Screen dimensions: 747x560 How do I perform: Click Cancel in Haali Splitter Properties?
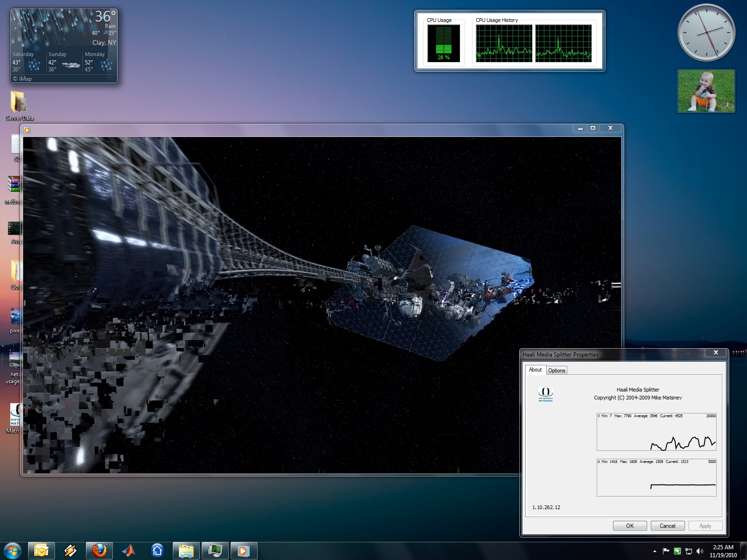pyautogui.click(x=667, y=526)
